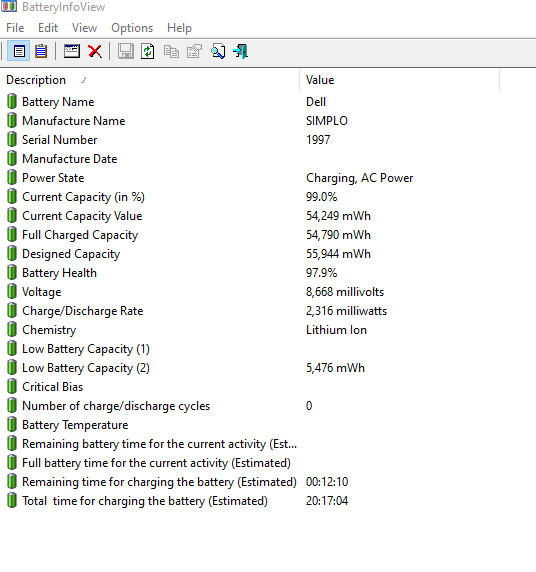Select Full battery time for current activity row
536x572 pixels.
(156, 463)
